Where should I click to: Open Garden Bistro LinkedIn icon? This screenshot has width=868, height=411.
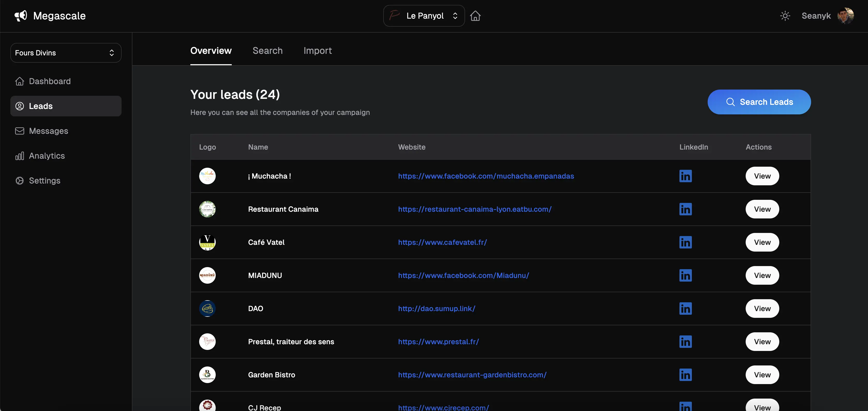[x=685, y=375]
